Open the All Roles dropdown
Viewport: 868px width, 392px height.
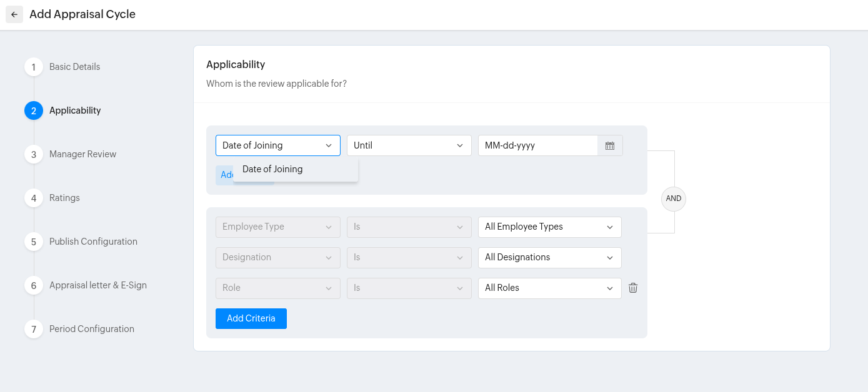549,288
